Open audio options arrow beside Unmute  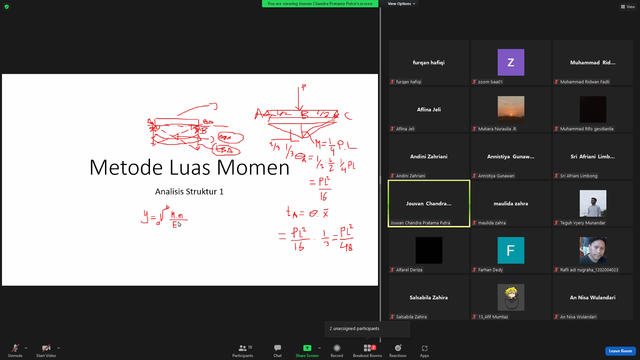click(x=26, y=348)
